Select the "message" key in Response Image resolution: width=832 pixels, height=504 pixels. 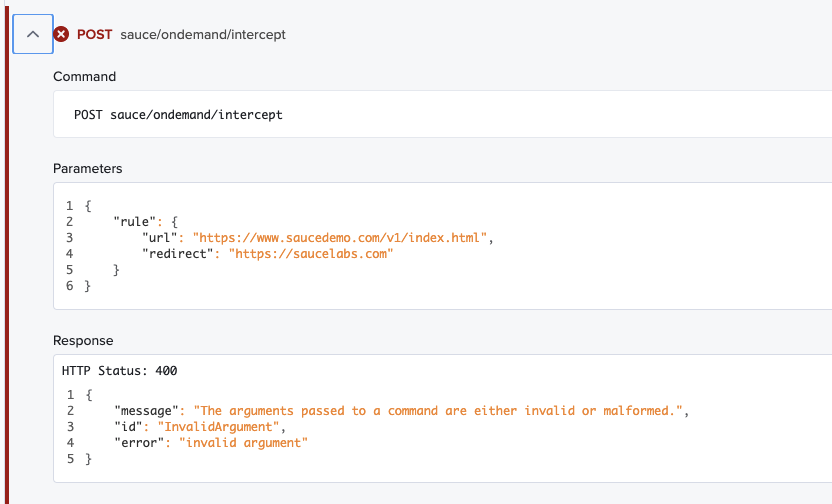tap(146, 411)
